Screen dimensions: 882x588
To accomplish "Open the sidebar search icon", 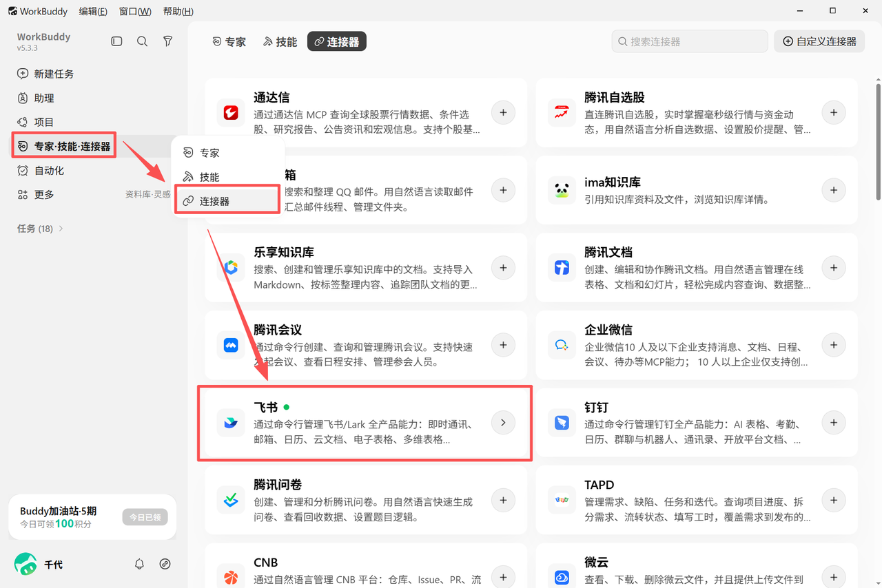I will point(142,41).
